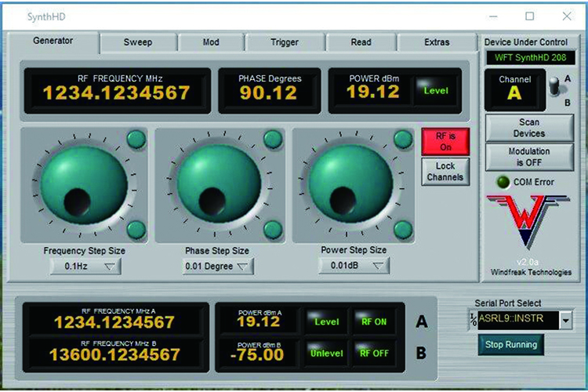Click the Scan Devices button
Image resolution: width=588 pixels, height=392 pixels.
[x=529, y=128]
